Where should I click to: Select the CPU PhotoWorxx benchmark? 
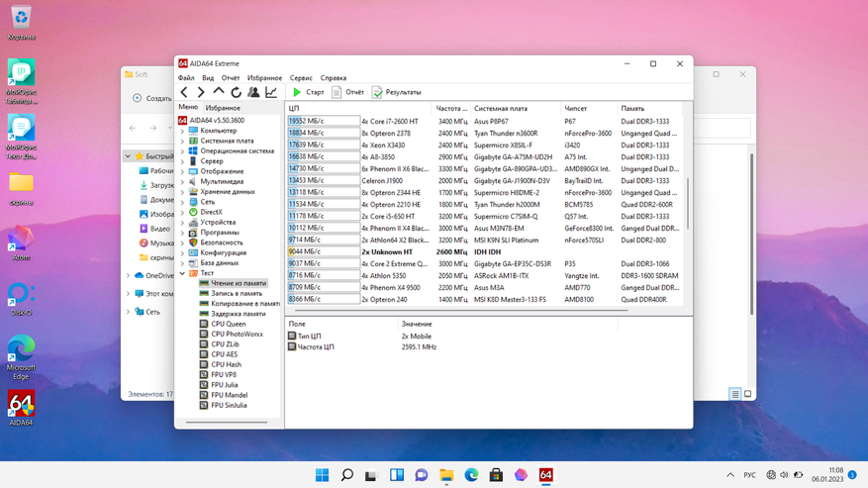pyautogui.click(x=232, y=334)
